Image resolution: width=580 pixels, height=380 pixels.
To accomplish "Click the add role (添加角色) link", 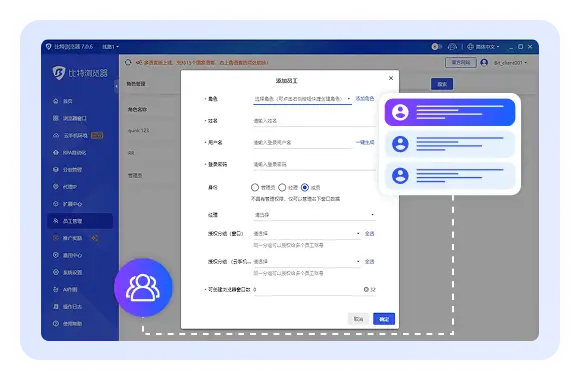I will [365, 98].
